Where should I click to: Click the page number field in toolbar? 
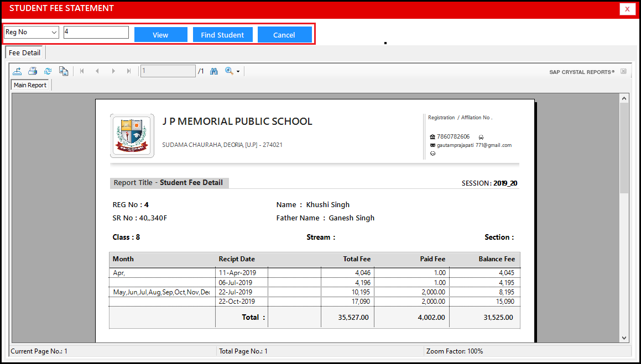[x=168, y=71]
